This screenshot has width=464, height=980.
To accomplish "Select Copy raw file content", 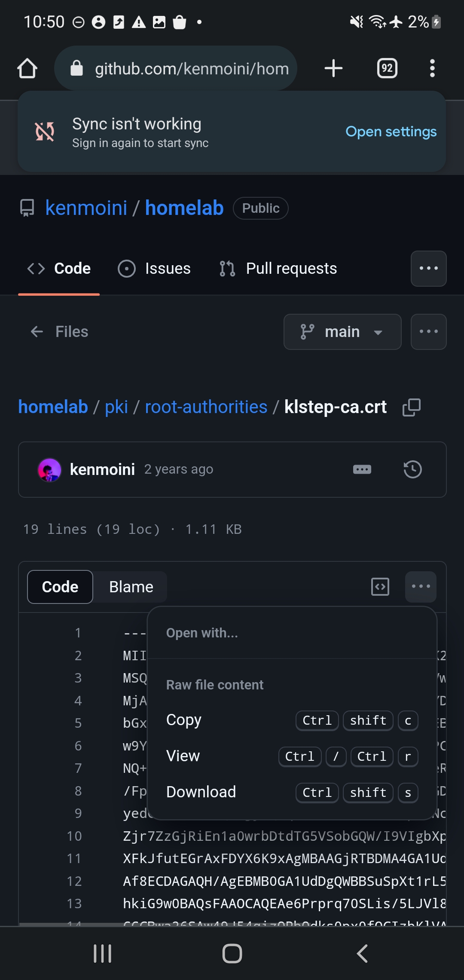I will coord(184,720).
